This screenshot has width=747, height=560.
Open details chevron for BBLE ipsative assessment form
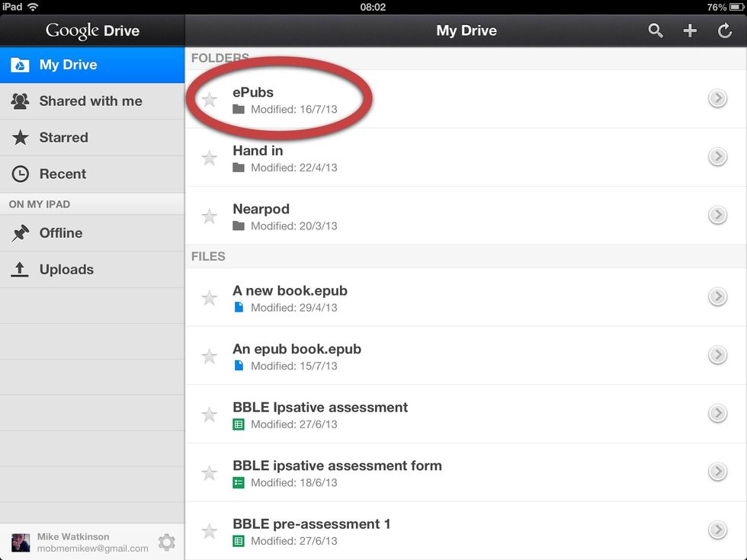point(717,472)
